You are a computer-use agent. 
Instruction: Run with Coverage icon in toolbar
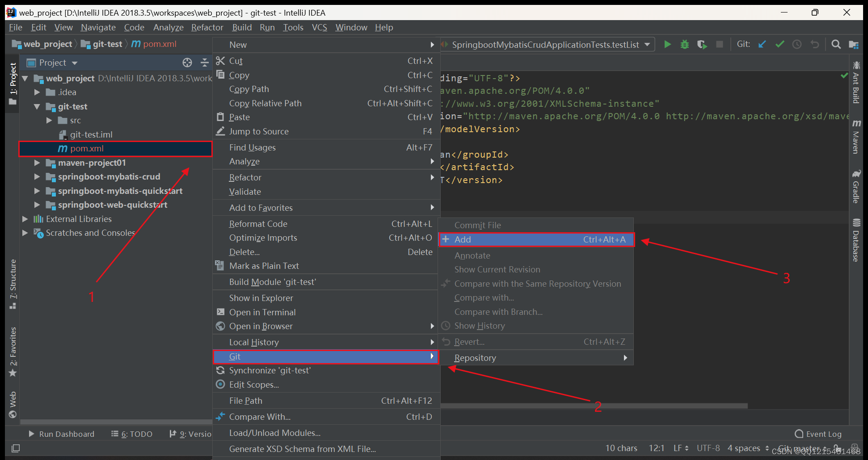(x=702, y=44)
